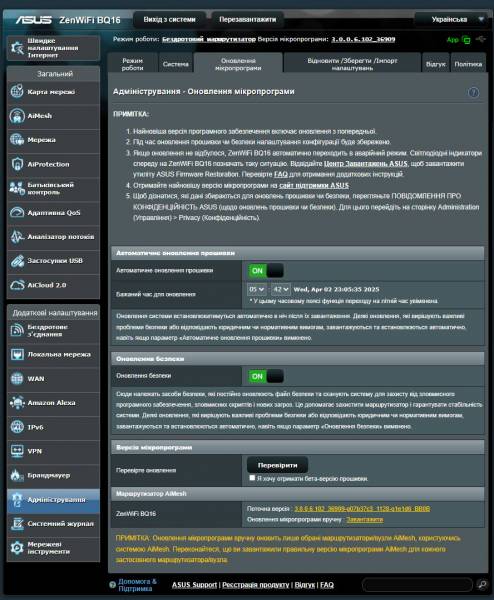Select Оновлення мікропрограми tab
This screenshot has width=494, height=600.
238,64
